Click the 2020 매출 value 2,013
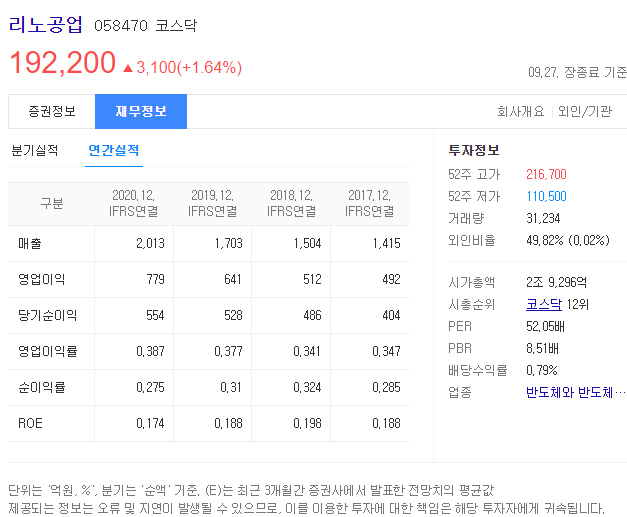 point(150,244)
